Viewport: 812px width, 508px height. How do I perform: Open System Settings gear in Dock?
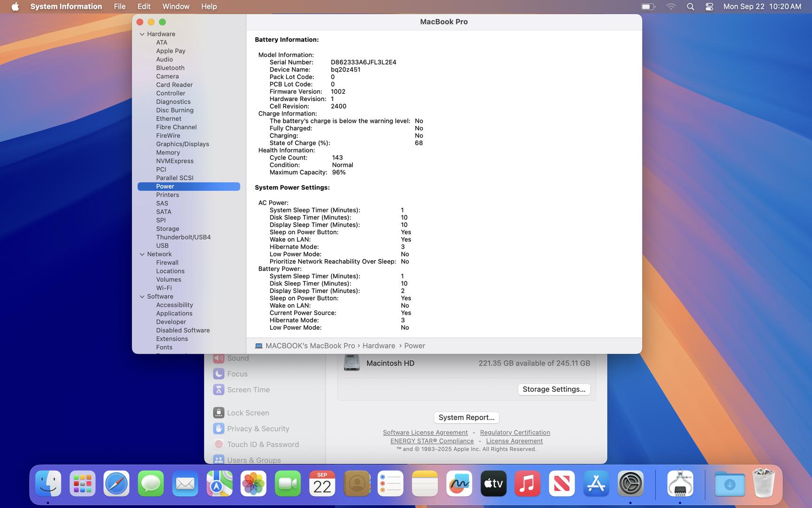click(631, 484)
